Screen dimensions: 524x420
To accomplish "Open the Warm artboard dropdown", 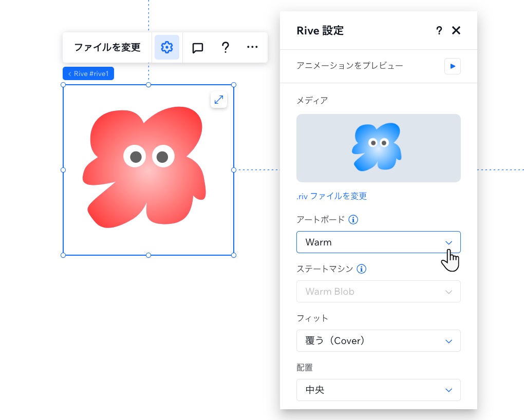I will click(379, 242).
